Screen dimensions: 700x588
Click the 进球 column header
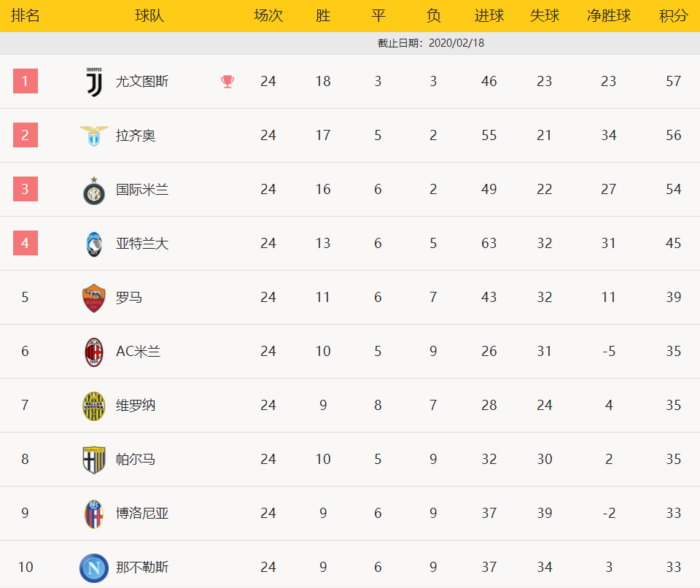489,15
